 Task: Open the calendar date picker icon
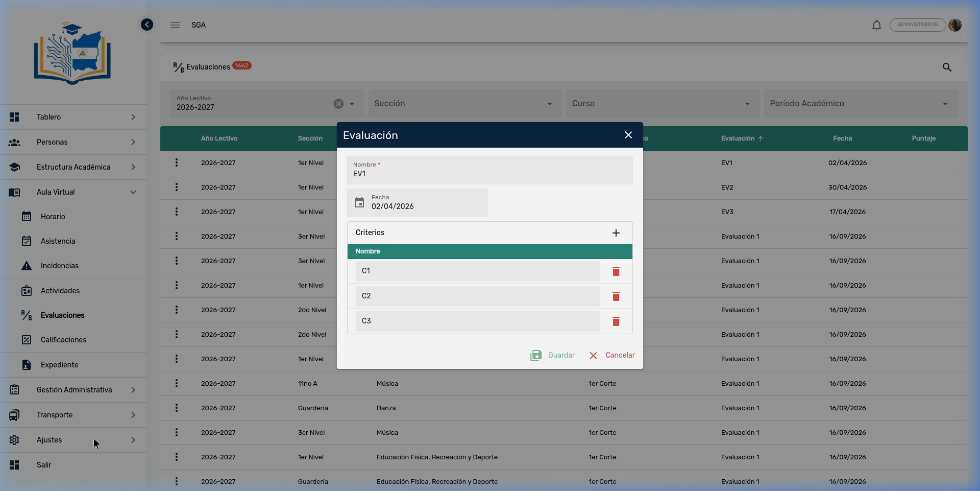pyautogui.click(x=359, y=203)
